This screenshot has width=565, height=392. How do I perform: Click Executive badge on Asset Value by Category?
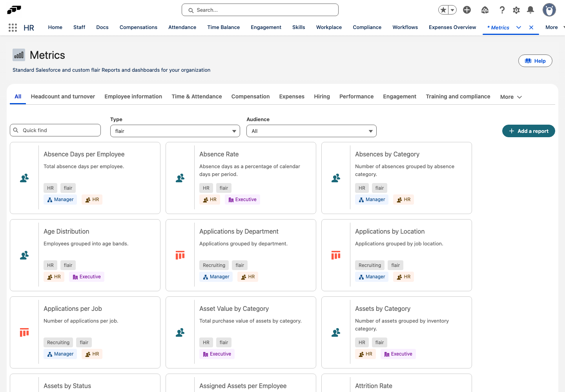click(217, 354)
